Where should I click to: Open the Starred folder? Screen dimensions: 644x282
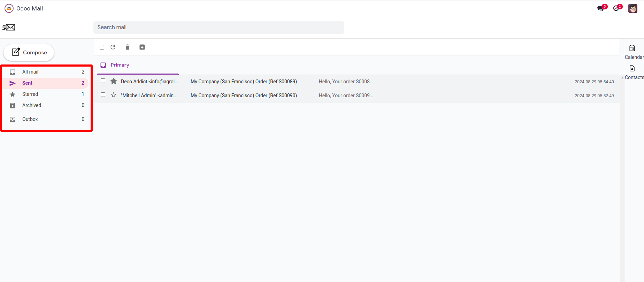[x=46, y=94]
